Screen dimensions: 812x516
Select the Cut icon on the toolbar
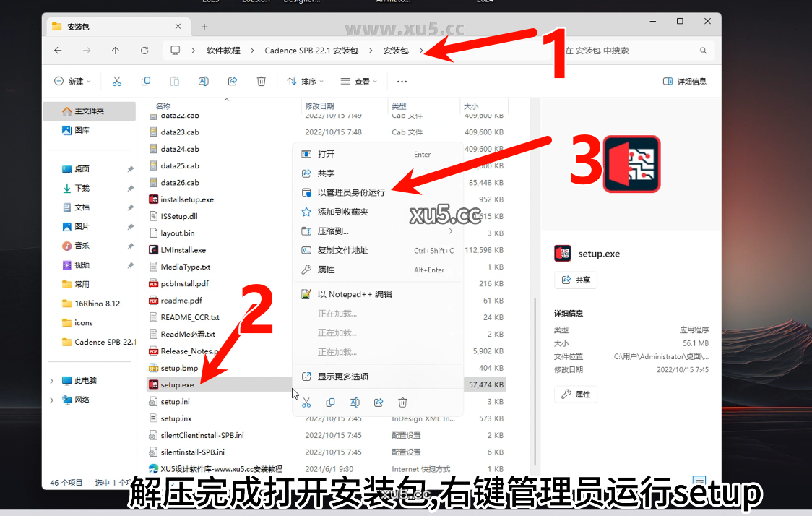coord(117,81)
